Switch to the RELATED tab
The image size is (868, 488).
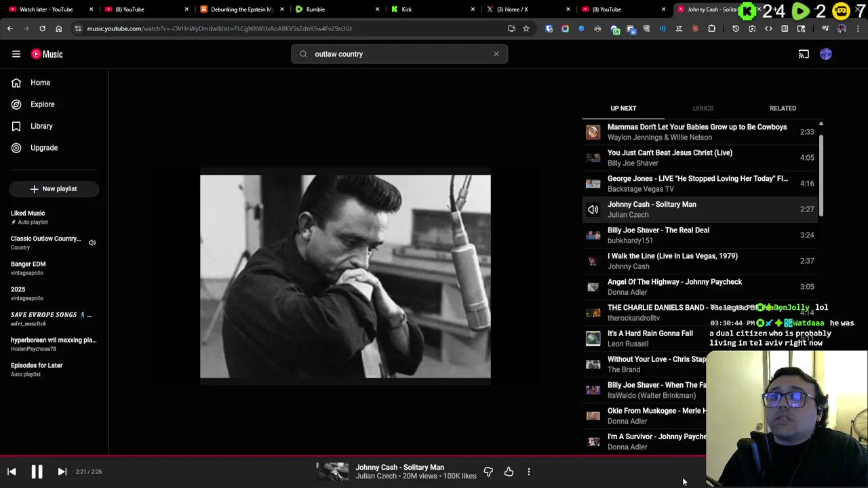click(x=783, y=108)
